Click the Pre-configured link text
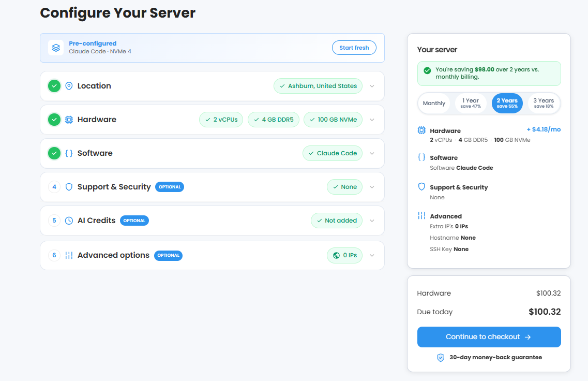Viewport: 588px width, 381px height. [93, 43]
